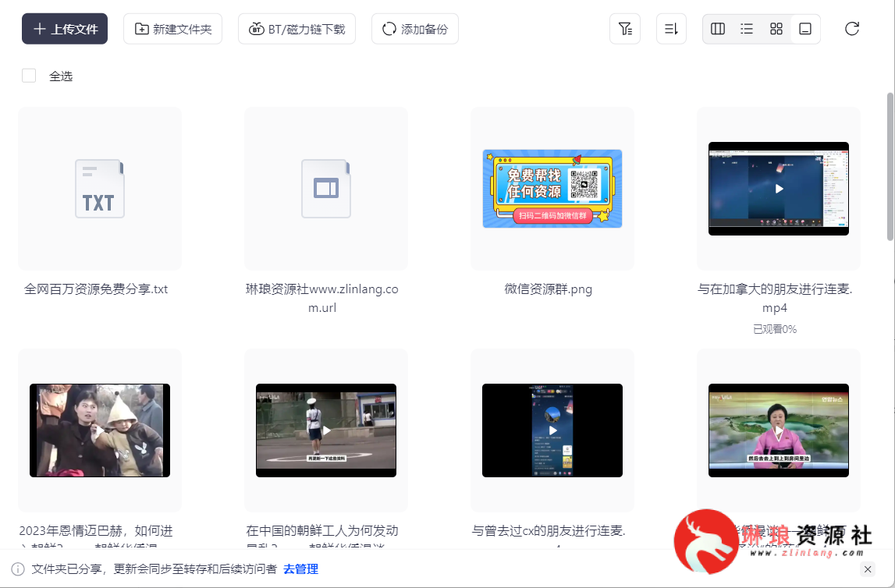895x588 pixels.
Task: Switch to large thumbnail view
Action: tap(805, 29)
